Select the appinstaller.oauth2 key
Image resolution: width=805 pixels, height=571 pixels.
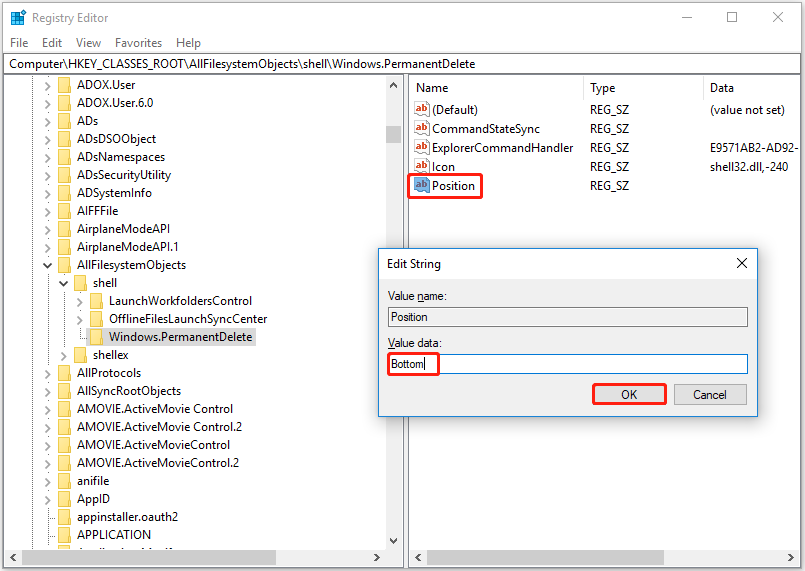click(x=127, y=517)
